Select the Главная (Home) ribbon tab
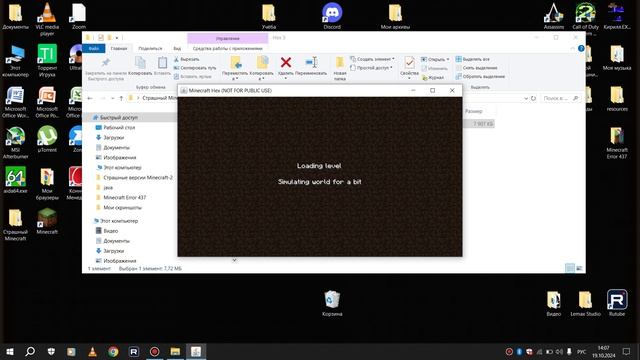This screenshot has height=360, width=640. click(119, 49)
